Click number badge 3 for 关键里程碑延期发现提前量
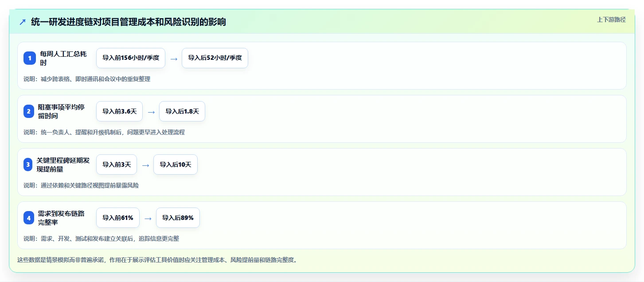Screen dimensions: 644x282 [28, 164]
